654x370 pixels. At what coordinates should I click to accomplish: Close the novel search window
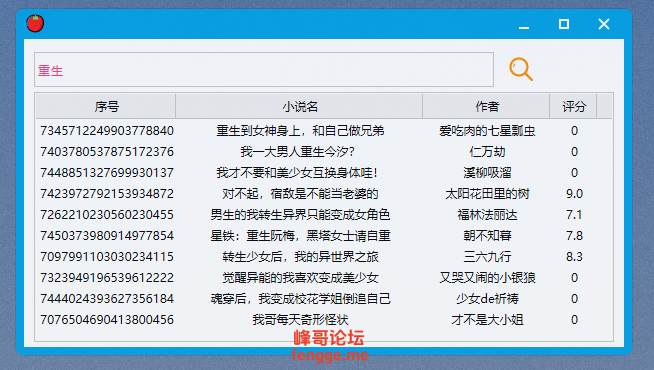[604, 24]
